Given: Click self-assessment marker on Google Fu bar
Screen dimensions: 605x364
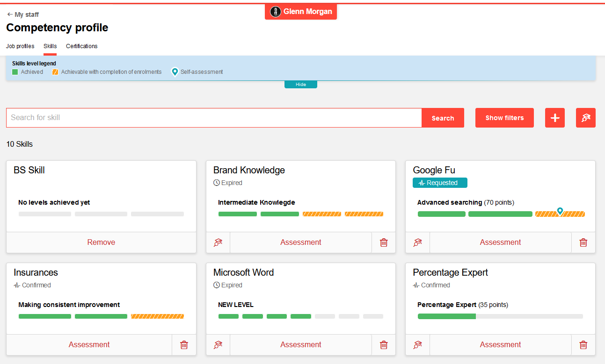Looking at the screenshot, I should 560,211.
